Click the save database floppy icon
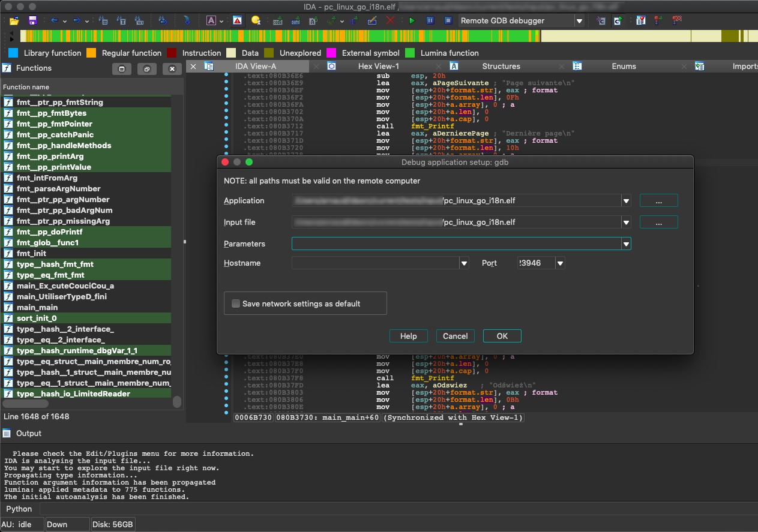Image resolution: width=758 pixels, height=532 pixels. click(32, 20)
